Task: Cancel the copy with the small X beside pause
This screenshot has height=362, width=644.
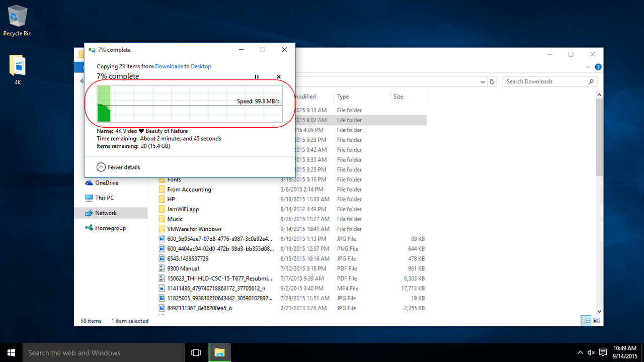Action: (x=279, y=77)
